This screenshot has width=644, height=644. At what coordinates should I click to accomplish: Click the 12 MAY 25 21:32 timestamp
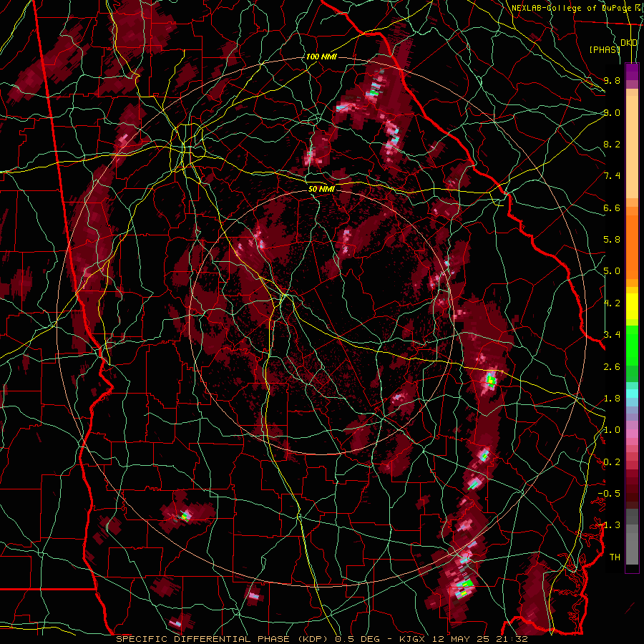pyautogui.click(x=481, y=639)
